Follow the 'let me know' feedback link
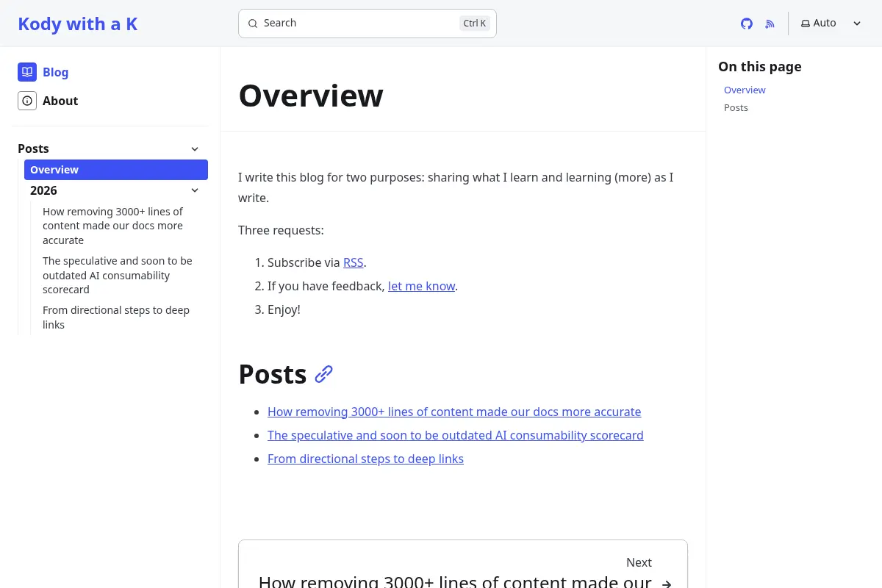Image resolution: width=882 pixels, height=588 pixels. point(422,286)
